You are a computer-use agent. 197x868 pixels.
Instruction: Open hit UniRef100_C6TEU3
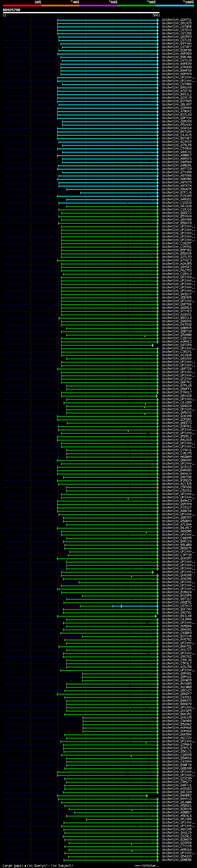(x=176, y=30)
